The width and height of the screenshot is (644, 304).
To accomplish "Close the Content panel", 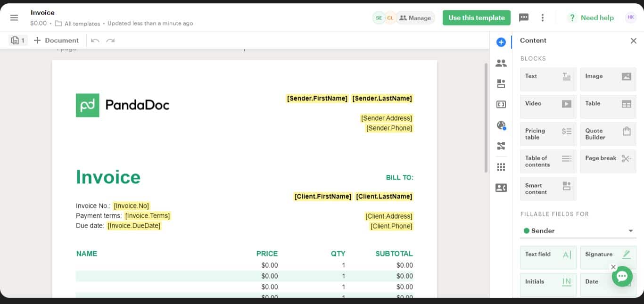I will (x=633, y=41).
